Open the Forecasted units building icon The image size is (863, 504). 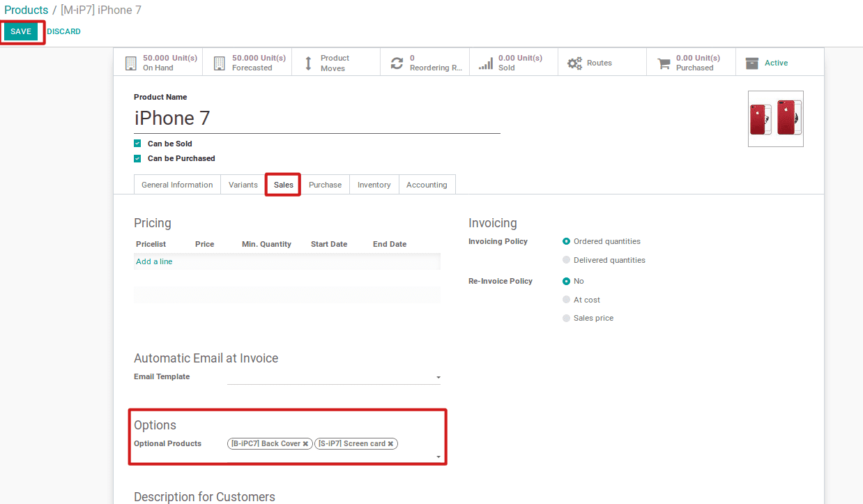[x=220, y=63]
